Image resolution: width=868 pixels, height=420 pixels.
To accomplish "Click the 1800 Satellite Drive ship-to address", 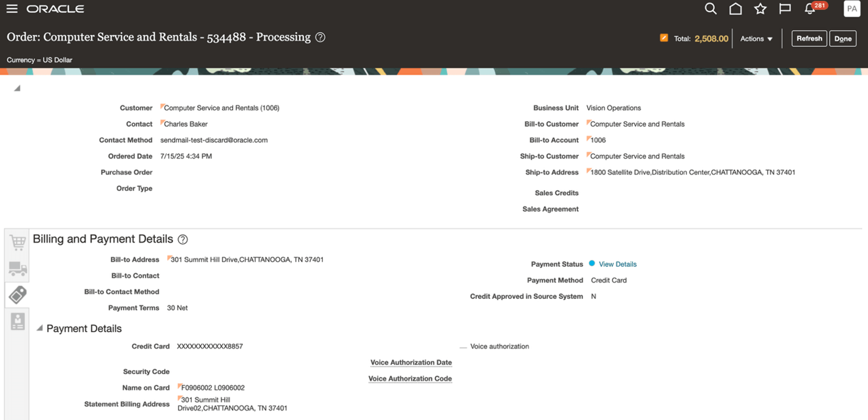I will coord(692,173).
